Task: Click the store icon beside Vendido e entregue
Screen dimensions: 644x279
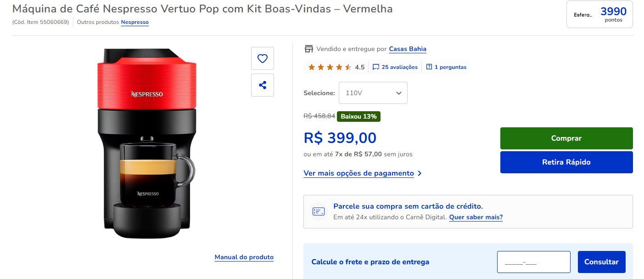Action: pyautogui.click(x=309, y=49)
